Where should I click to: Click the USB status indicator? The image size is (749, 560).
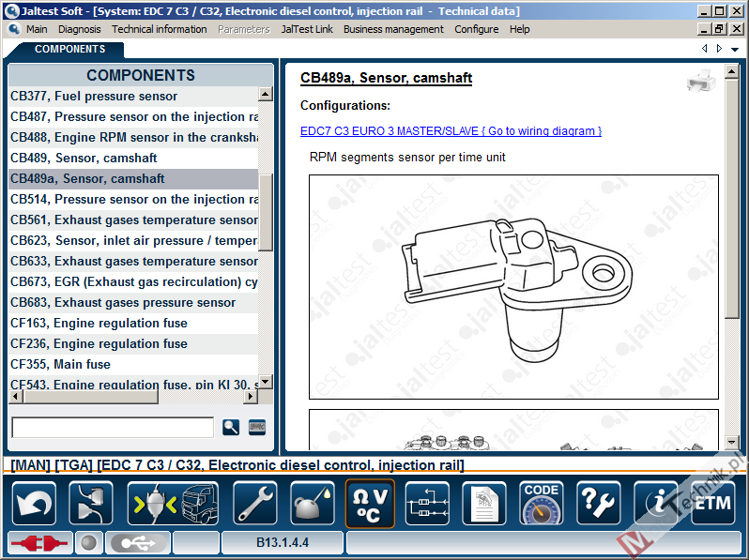[x=138, y=543]
